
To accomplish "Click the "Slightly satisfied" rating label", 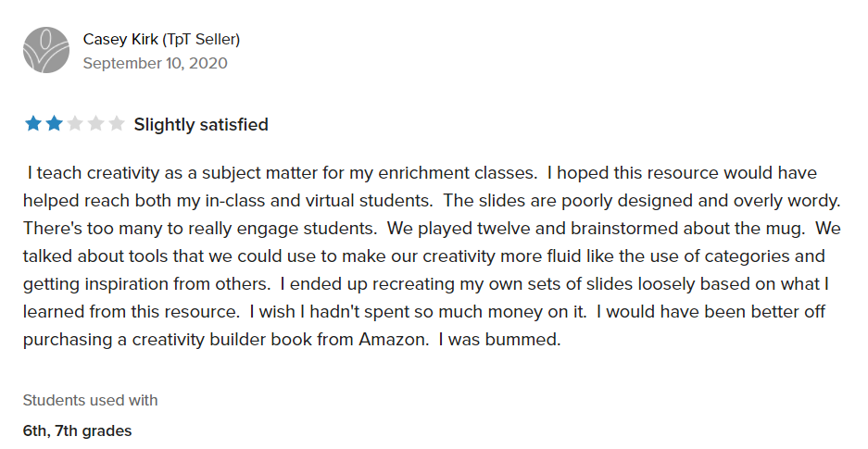I will pyautogui.click(x=201, y=124).
